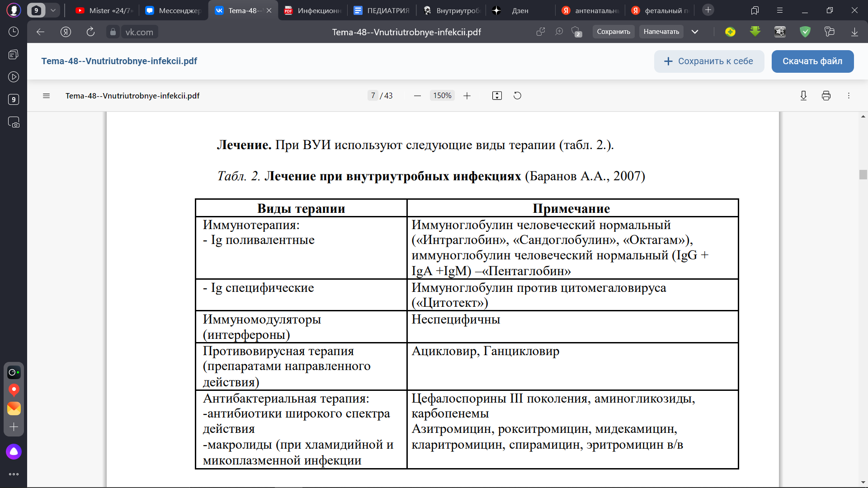Click the Напечатать button
This screenshot has height=488, width=868.
661,32
